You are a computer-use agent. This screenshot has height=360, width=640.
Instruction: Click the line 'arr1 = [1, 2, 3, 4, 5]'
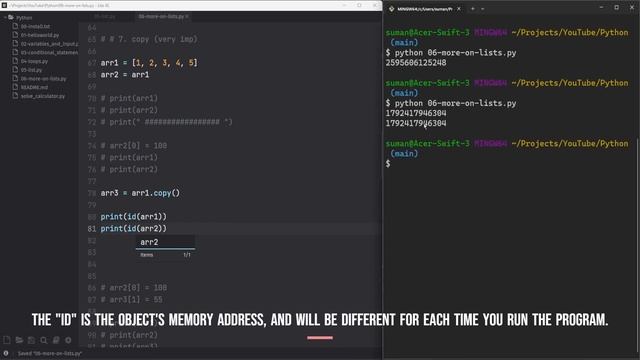pyautogui.click(x=149, y=63)
